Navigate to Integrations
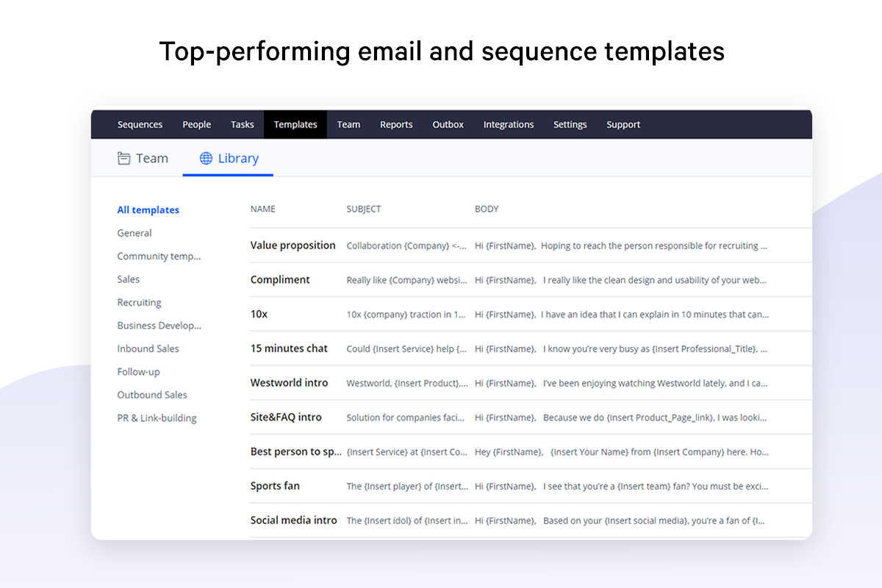The image size is (882, 588). [508, 125]
